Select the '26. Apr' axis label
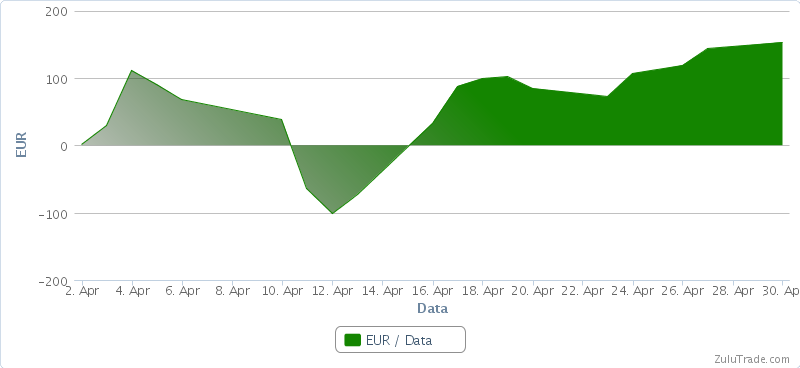The height and width of the screenshot is (368, 800). click(x=682, y=291)
